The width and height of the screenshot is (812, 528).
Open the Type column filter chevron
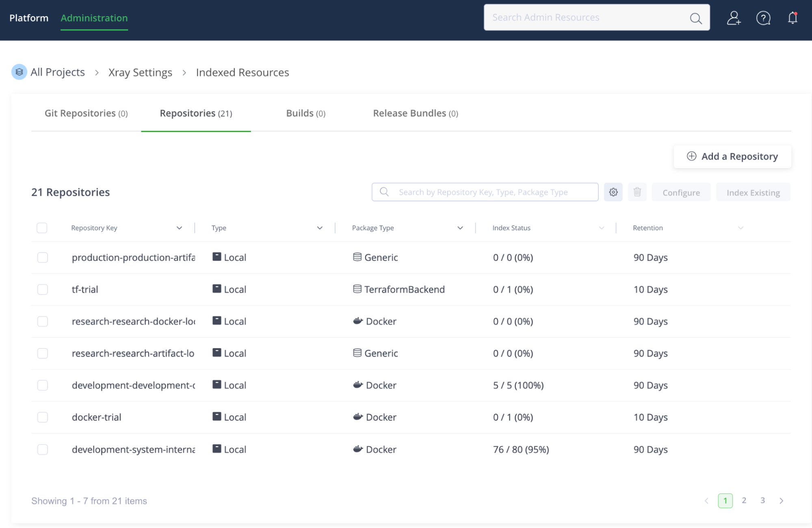click(x=320, y=228)
